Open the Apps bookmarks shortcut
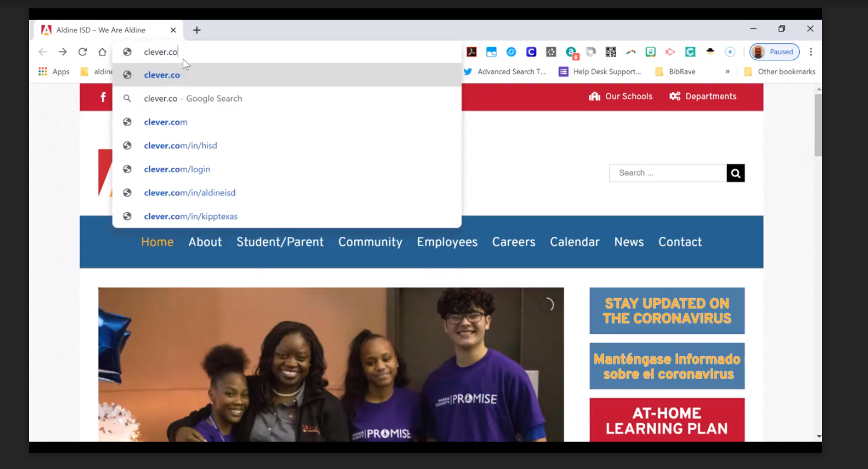The width and height of the screenshot is (868, 469). tap(54, 71)
